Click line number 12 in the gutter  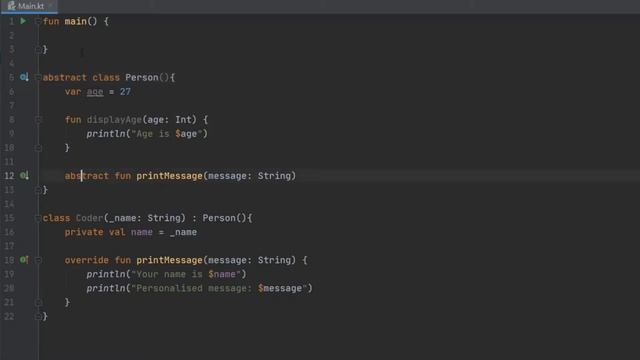tap(9, 176)
